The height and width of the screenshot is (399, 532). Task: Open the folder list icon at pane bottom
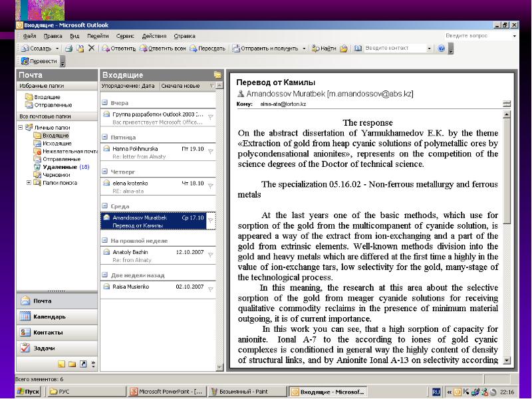[x=72, y=364]
